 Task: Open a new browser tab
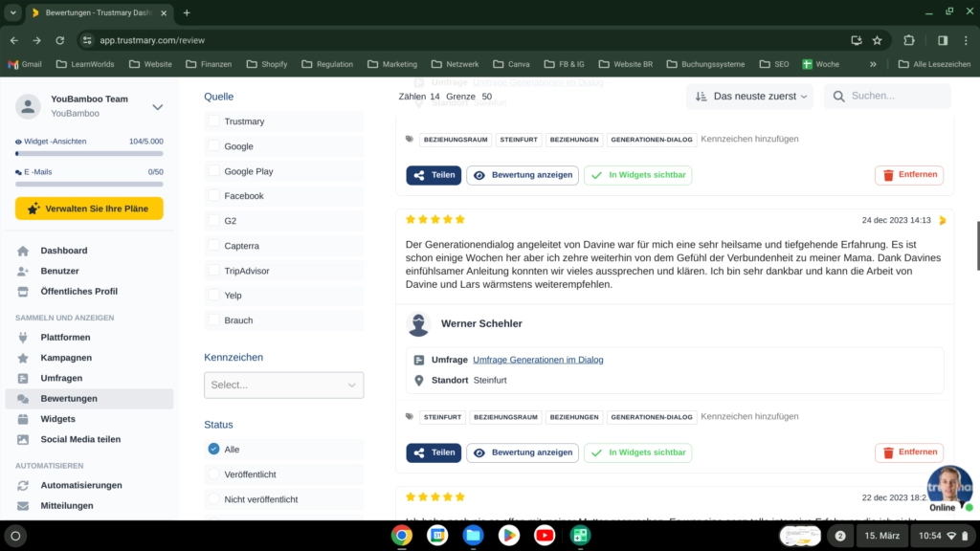tap(187, 12)
